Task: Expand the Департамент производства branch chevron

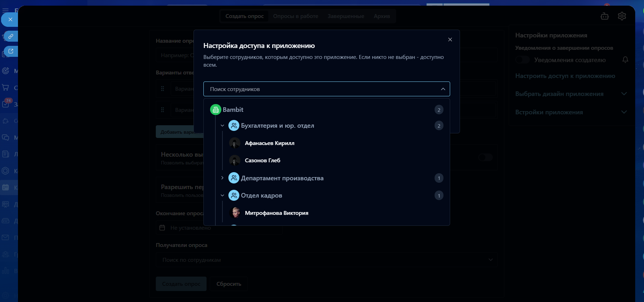Action: pyautogui.click(x=222, y=178)
